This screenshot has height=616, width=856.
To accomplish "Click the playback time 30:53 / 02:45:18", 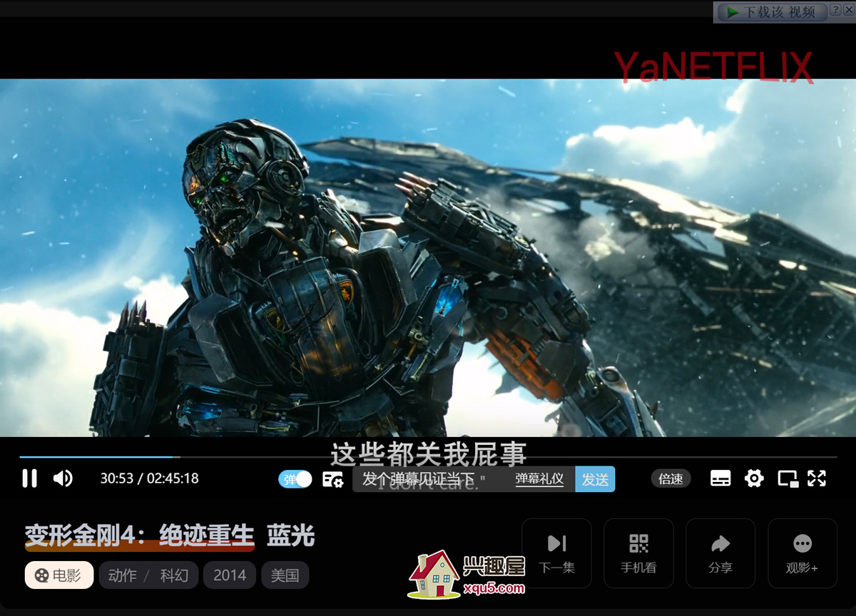I will [x=149, y=478].
